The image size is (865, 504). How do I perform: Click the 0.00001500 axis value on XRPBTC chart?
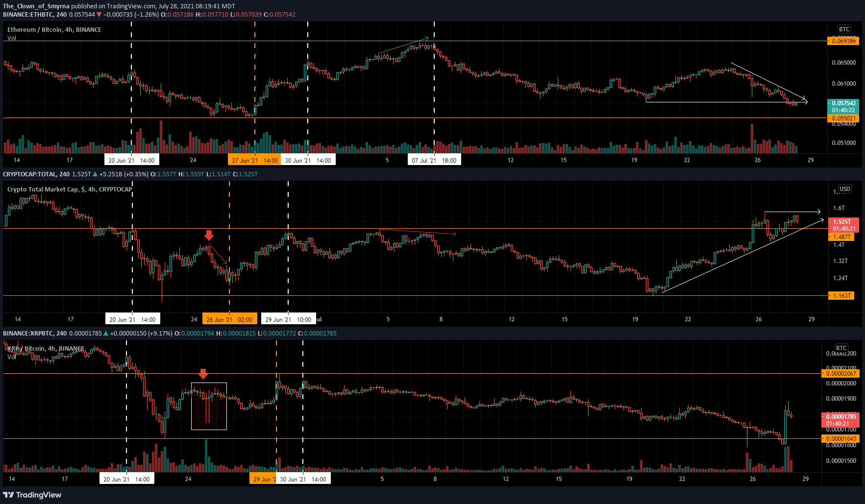[841, 461]
